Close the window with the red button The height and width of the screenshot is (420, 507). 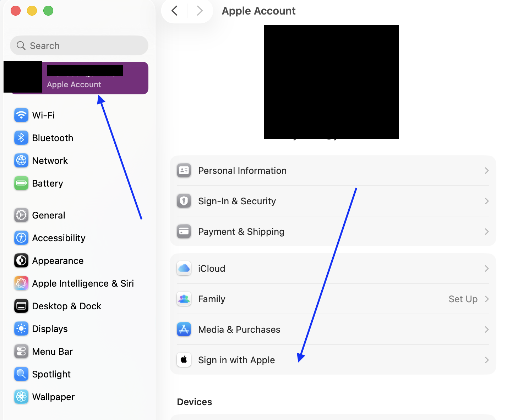16,11
